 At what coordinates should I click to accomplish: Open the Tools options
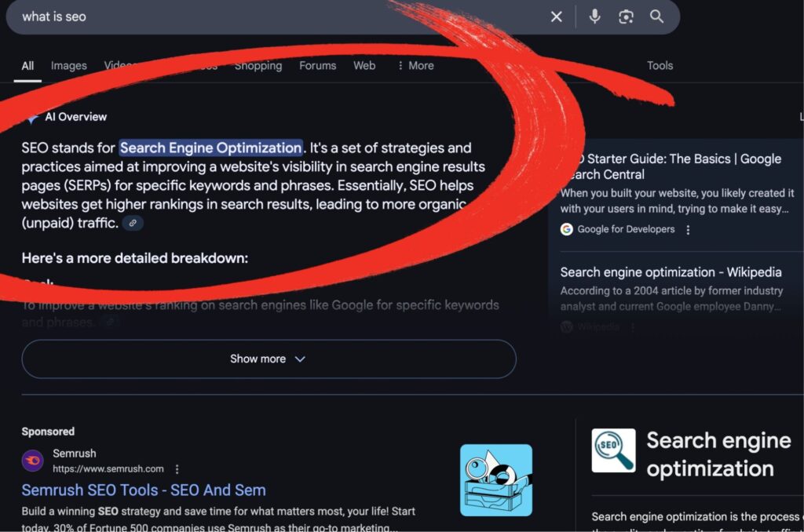pyautogui.click(x=660, y=66)
